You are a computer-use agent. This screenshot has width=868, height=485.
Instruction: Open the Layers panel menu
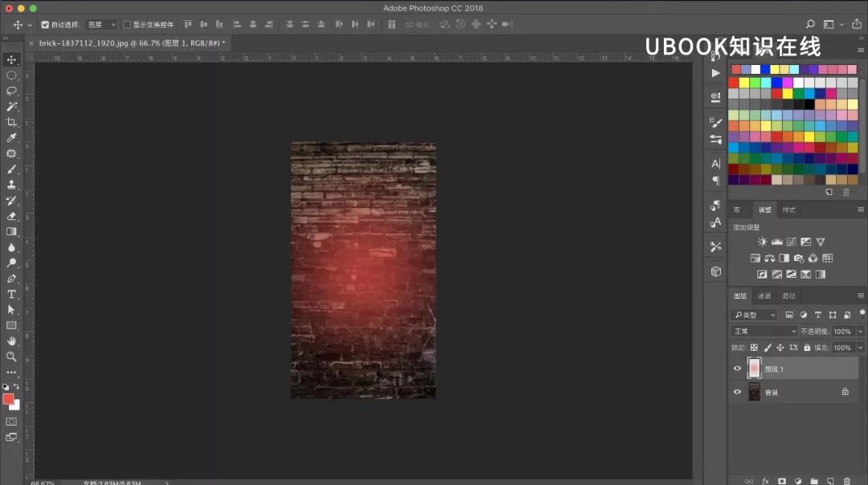pyautogui.click(x=861, y=295)
